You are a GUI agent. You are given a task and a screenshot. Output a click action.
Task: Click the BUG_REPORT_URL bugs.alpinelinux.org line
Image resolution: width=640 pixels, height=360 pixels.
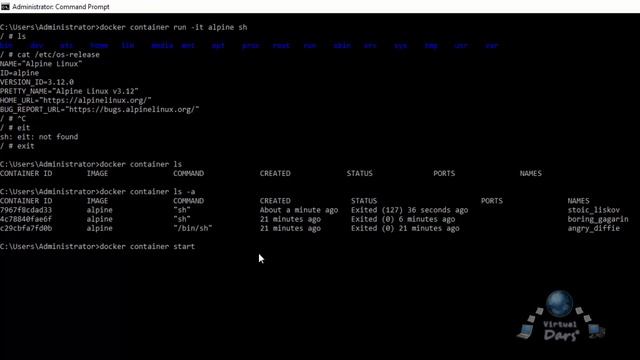coord(100,109)
